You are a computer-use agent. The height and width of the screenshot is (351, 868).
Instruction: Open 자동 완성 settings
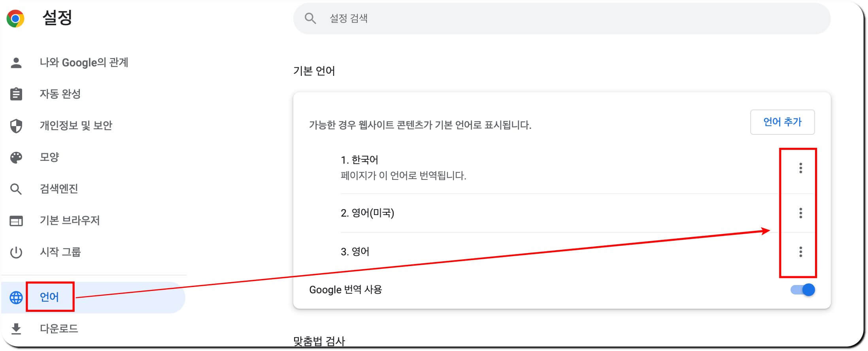pos(60,94)
